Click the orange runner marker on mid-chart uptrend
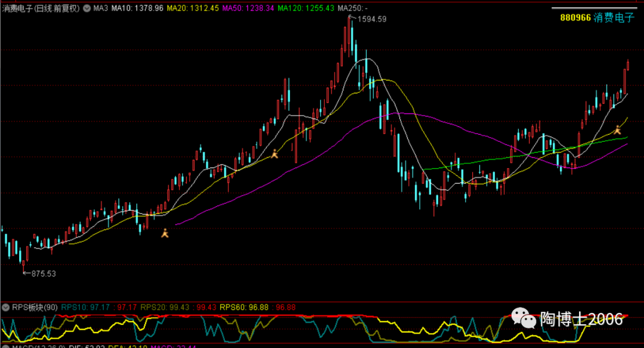Viewport: 644px width, 348px height. point(274,154)
